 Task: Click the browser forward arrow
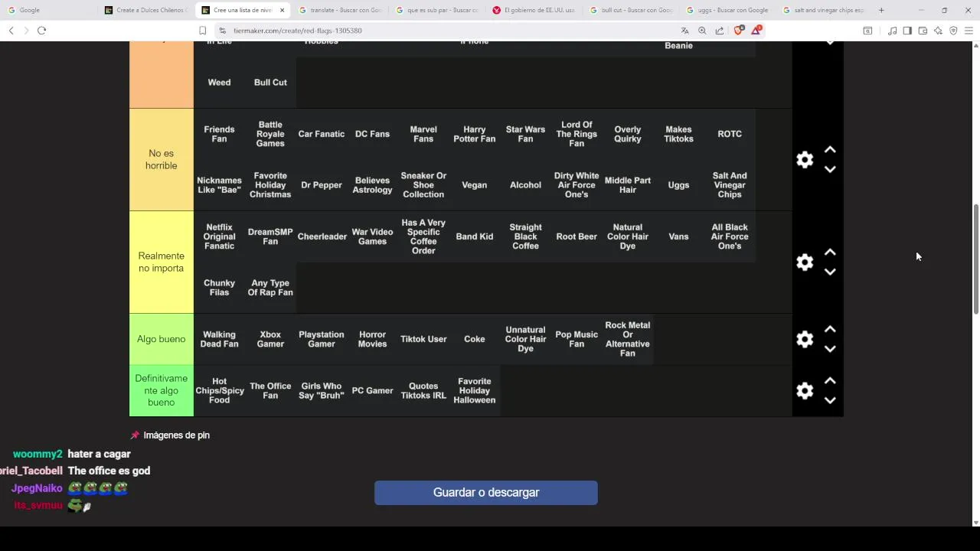pos(26,31)
